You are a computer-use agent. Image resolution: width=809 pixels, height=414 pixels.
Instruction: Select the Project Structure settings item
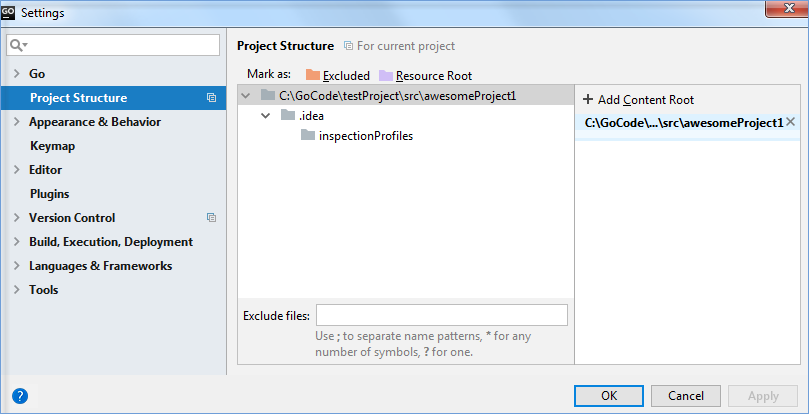point(78,98)
